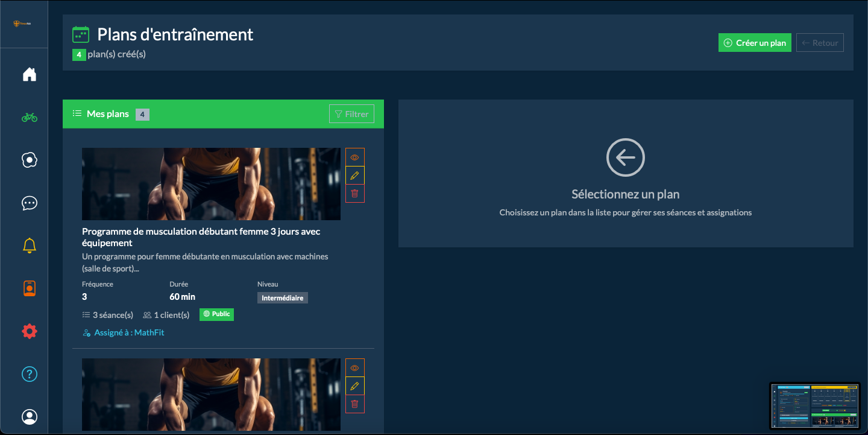Preview the first plan with the eye icon
The width and height of the screenshot is (868, 435).
click(x=354, y=157)
